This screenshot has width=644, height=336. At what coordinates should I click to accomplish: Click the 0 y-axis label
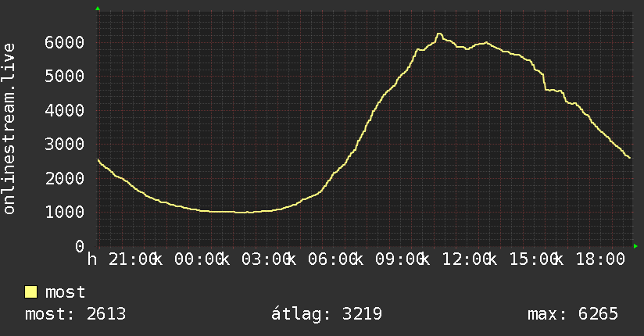pyautogui.click(x=80, y=246)
